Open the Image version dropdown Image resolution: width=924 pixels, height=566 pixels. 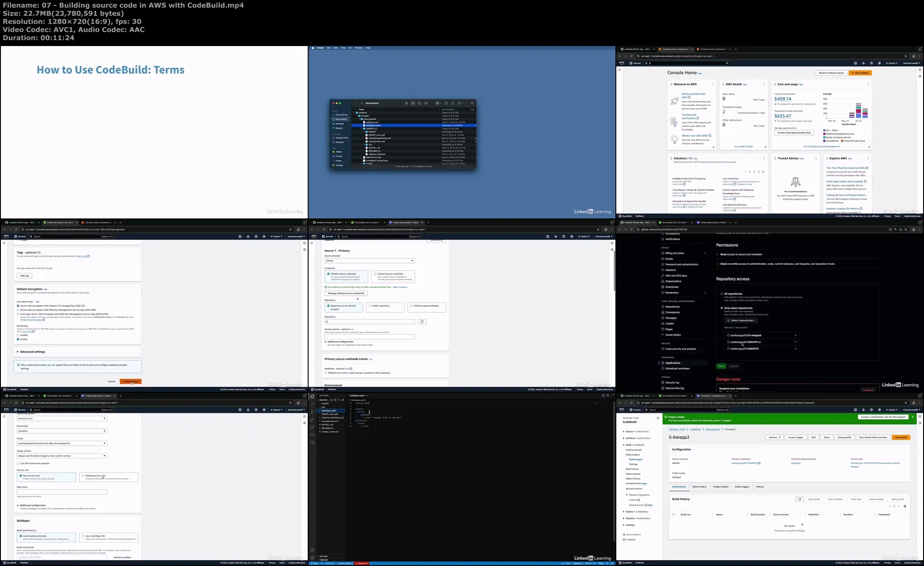62,456
